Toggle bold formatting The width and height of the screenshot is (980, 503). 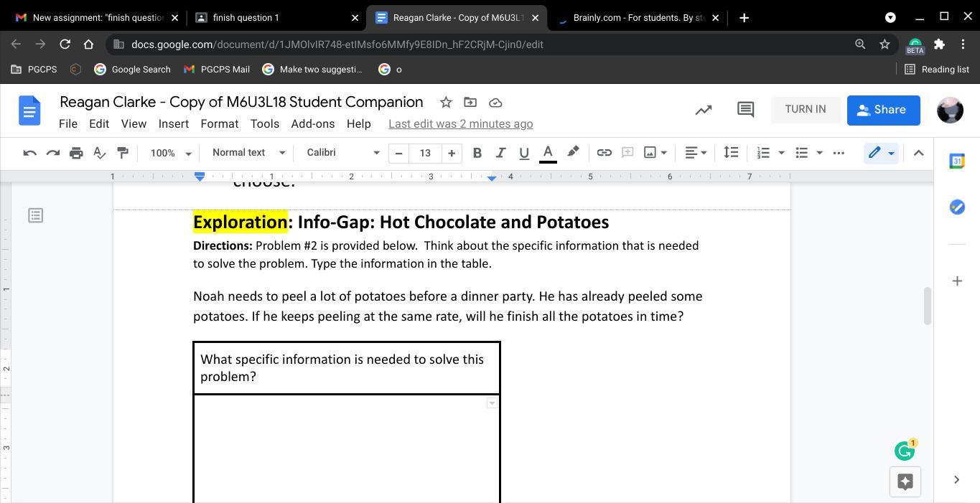[x=477, y=153]
